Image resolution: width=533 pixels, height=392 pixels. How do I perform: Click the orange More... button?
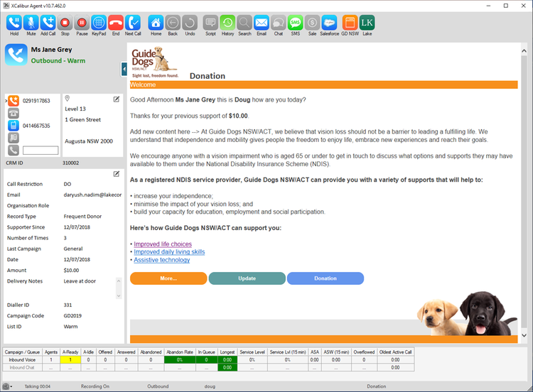pos(168,278)
